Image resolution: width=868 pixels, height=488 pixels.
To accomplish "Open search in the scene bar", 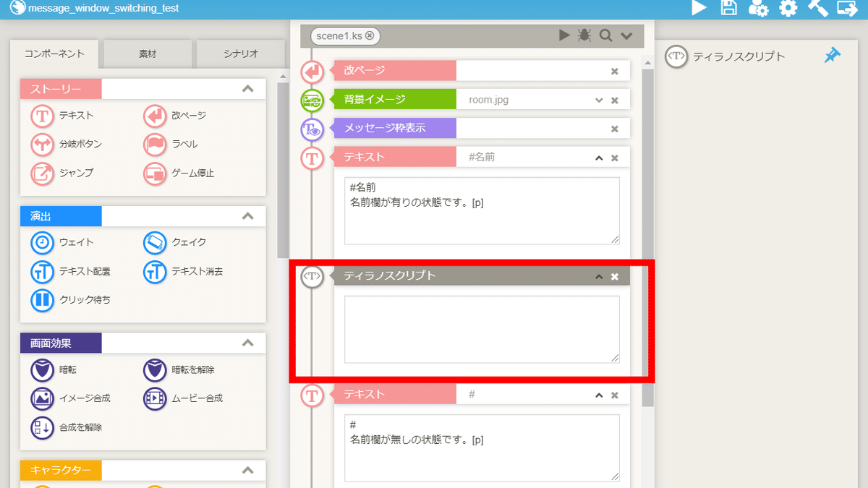I will [605, 35].
